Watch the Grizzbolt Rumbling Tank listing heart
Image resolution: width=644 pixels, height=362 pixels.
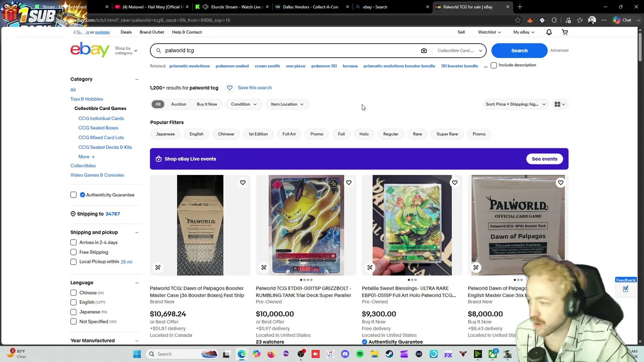click(x=349, y=183)
